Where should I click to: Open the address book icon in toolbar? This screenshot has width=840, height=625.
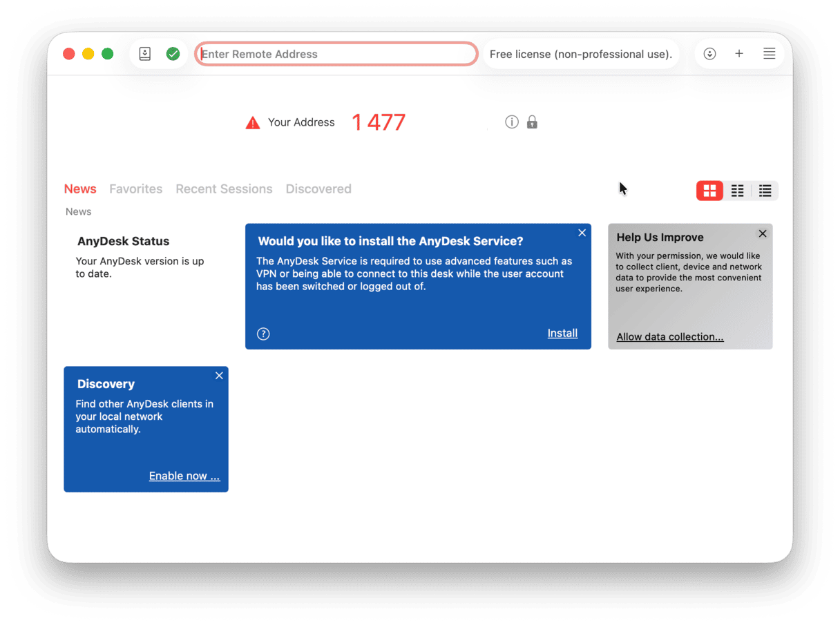point(145,54)
